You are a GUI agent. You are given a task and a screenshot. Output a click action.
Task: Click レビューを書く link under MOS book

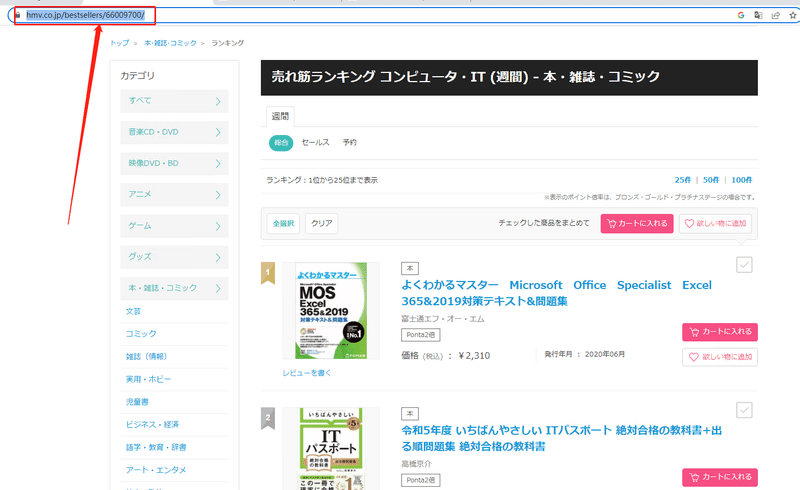307,373
